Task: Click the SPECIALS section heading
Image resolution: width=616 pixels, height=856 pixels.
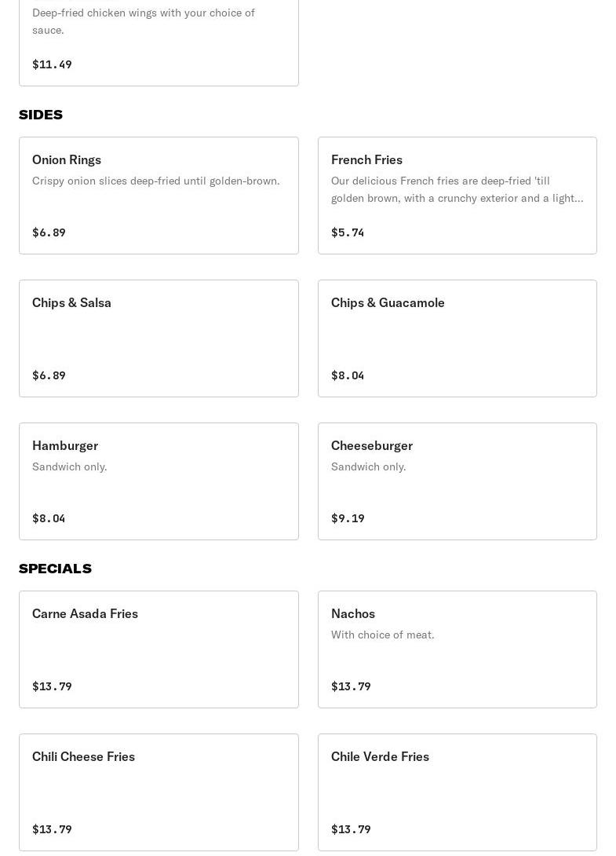Action: 55,569
